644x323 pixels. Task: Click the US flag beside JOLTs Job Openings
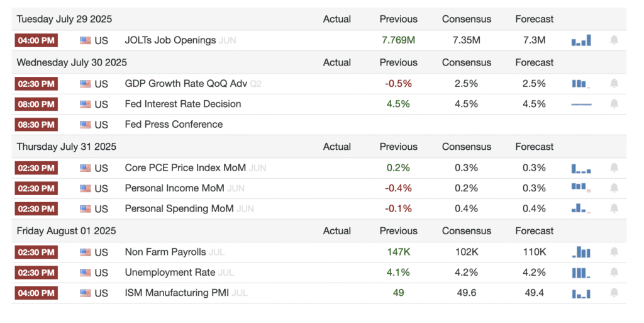pos(86,40)
